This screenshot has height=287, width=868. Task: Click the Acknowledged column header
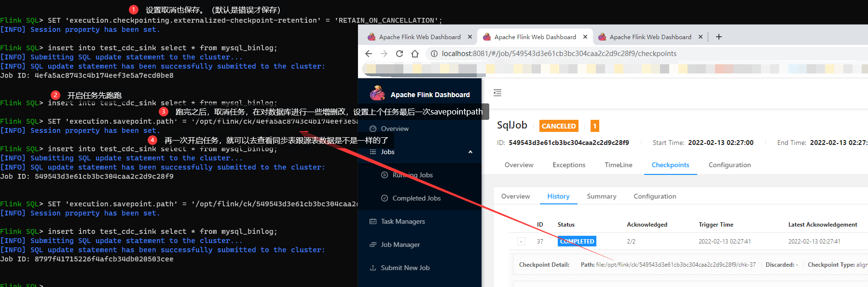(647, 225)
